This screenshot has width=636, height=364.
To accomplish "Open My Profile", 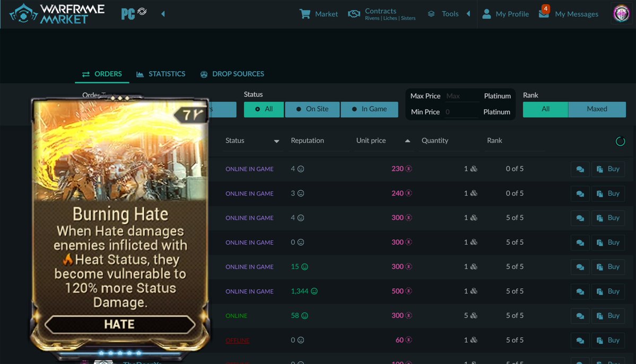I will click(x=506, y=14).
